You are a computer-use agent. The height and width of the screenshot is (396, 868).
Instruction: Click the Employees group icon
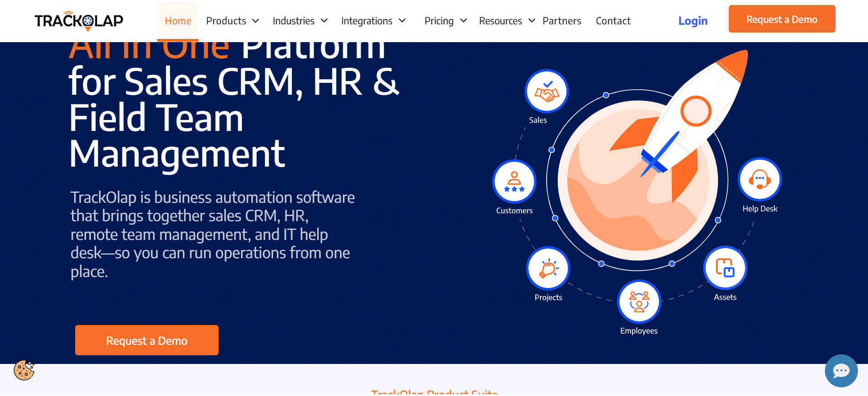pos(639,302)
